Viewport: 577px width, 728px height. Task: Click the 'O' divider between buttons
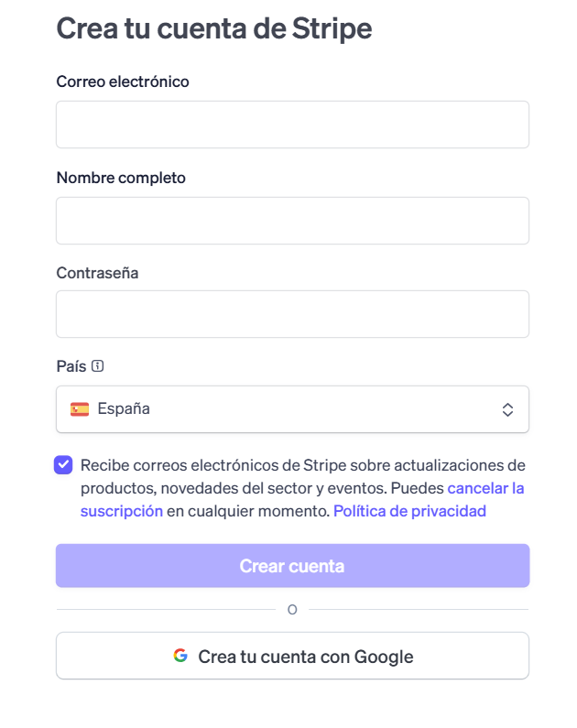click(x=292, y=610)
